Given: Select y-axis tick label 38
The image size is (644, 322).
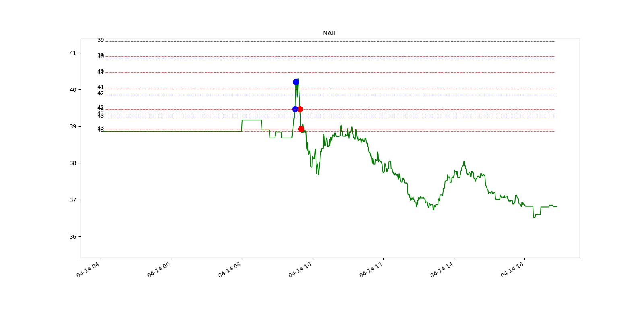Looking at the screenshot, I should [x=73, y=163].
